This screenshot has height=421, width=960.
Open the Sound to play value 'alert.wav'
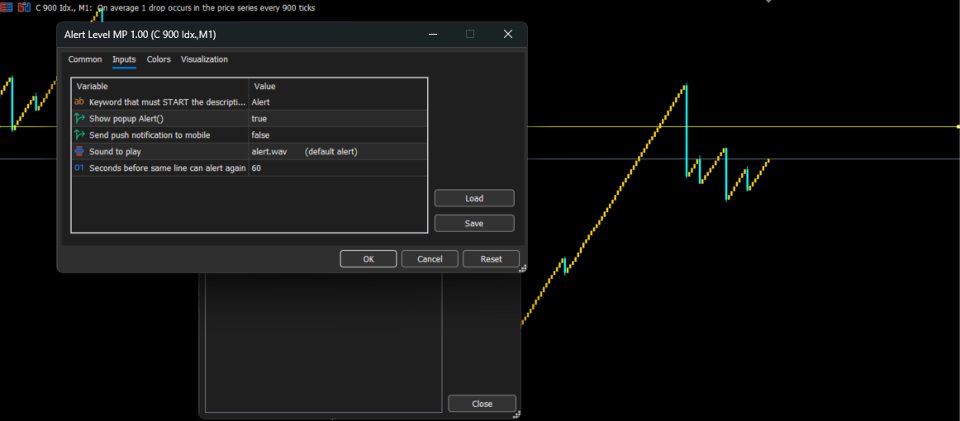click(x=337, y=152)
